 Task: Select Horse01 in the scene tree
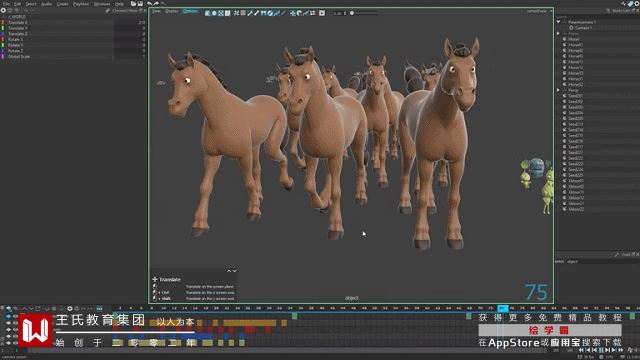click(576, 45)
